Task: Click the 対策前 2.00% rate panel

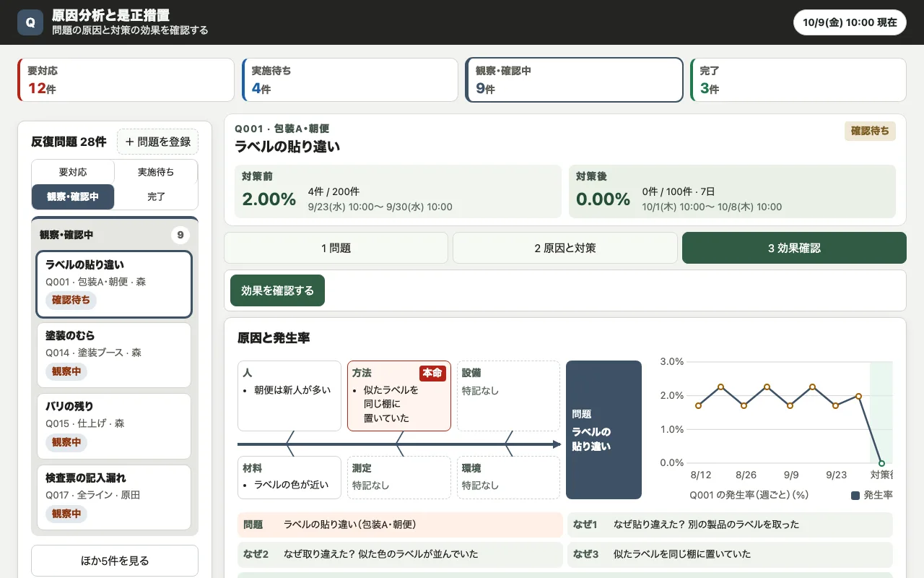Action: click(x=398, y=191)
